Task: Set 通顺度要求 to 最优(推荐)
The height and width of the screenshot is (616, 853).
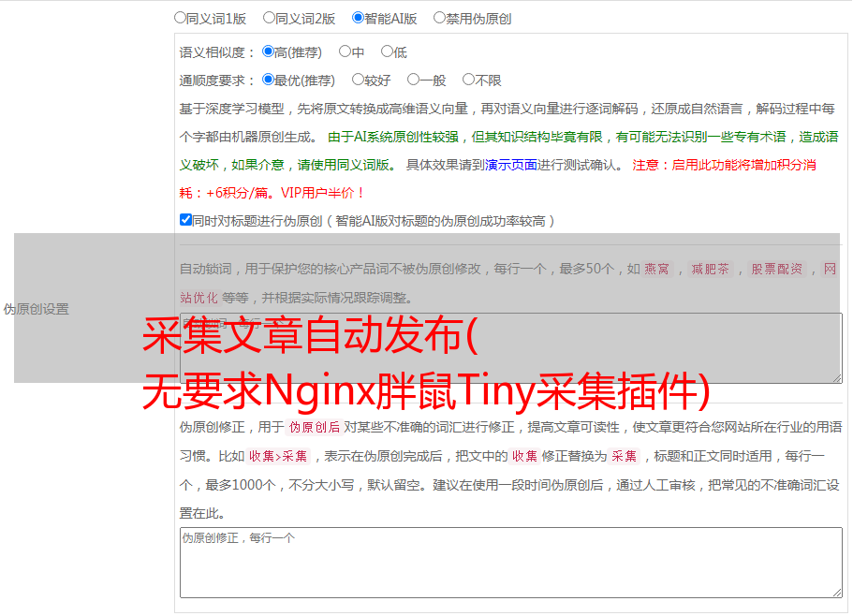Action: coord(268,80)
